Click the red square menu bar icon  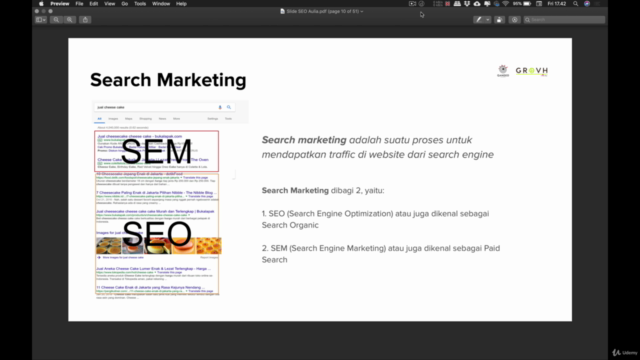pos(447,4)
